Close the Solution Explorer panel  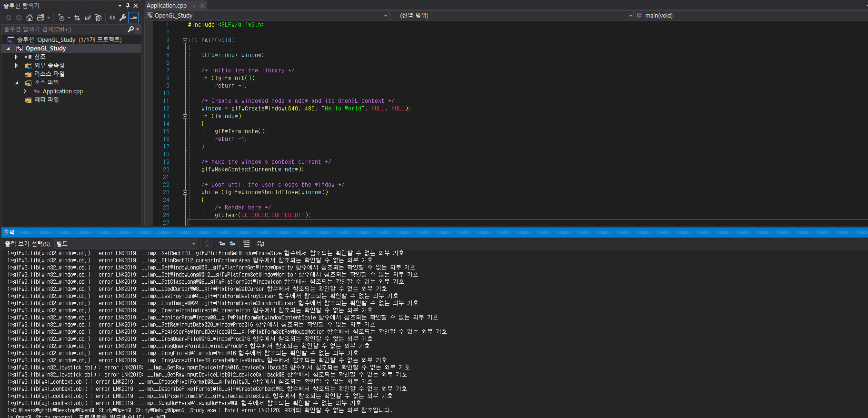[x=136, y=6]
